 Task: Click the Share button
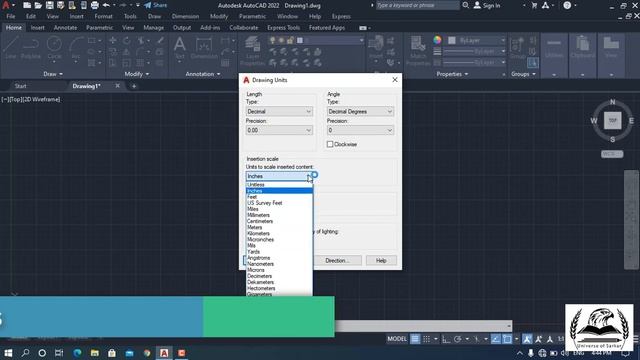[156, 5]
